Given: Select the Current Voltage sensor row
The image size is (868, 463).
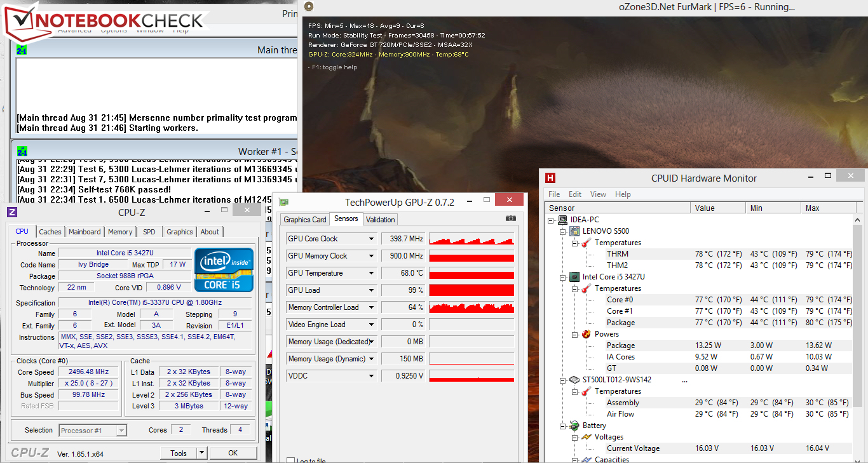Looking at the screenshot, I should pos(699,448).
